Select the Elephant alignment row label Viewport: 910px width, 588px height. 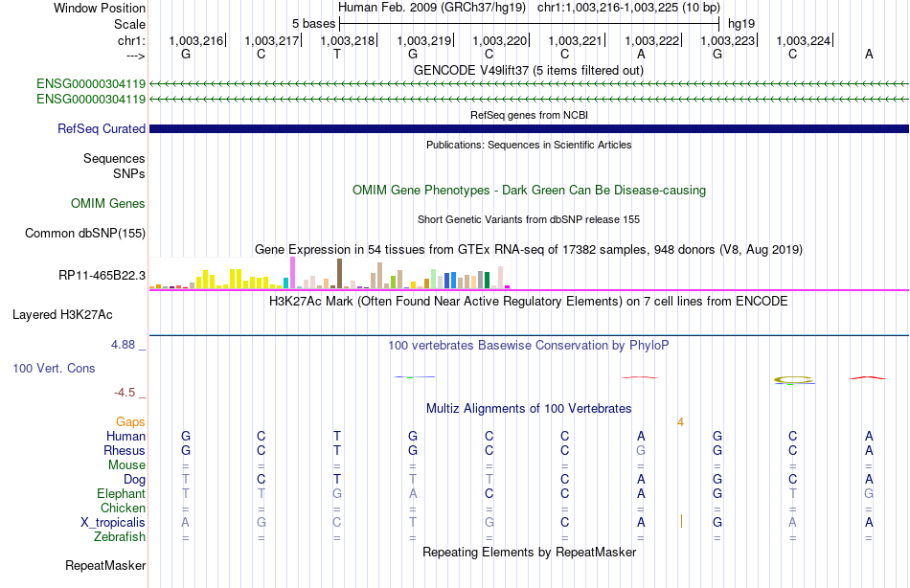121,493
